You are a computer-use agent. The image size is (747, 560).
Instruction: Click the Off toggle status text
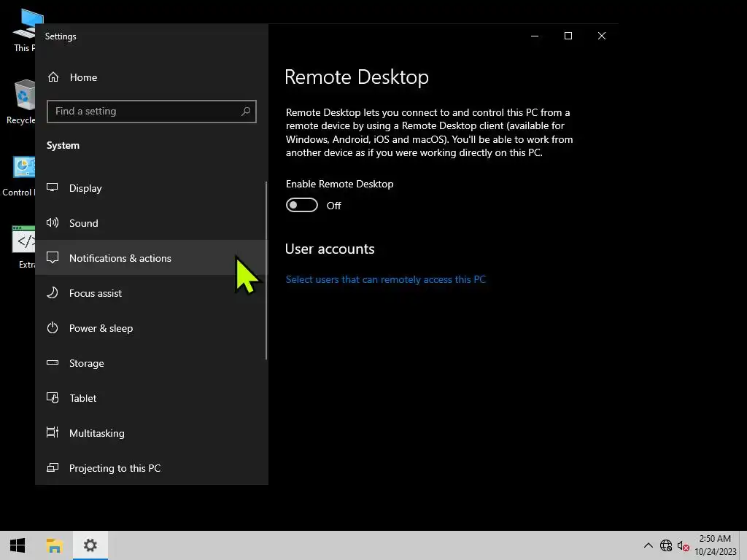pos(333,205)
